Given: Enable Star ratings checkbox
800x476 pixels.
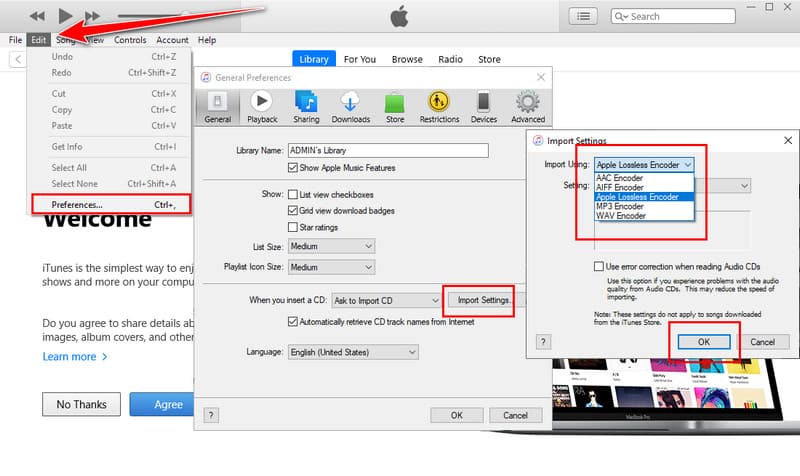Looking at the screenshot, I should pos(293,227).
